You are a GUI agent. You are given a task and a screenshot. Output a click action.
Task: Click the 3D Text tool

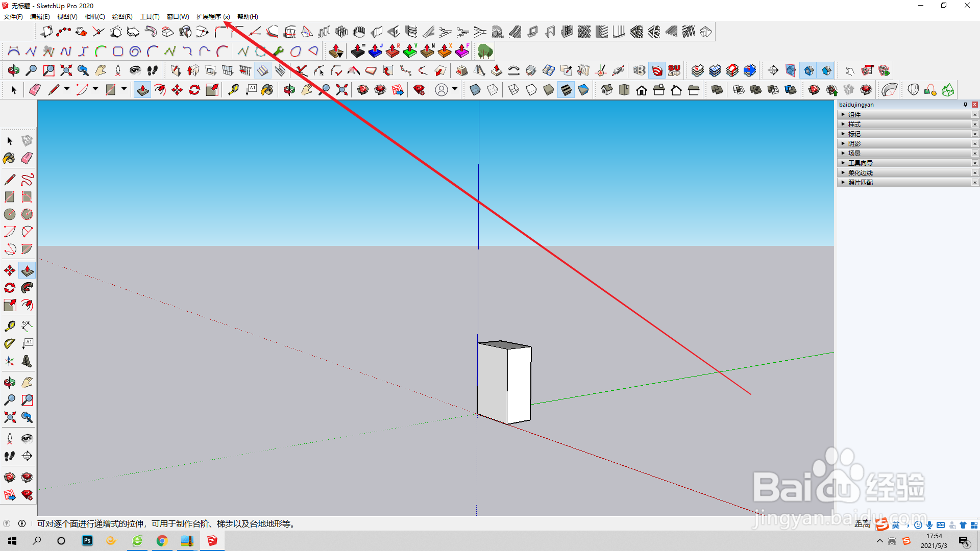point(27,361)
